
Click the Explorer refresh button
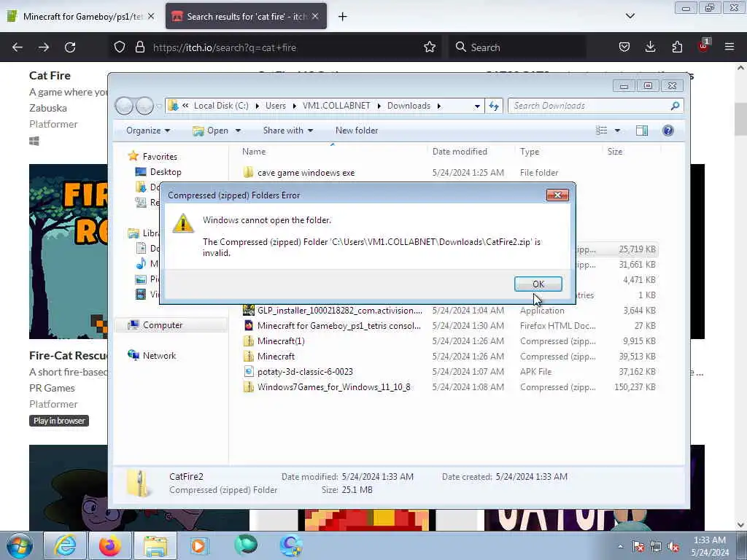(494, 106)
